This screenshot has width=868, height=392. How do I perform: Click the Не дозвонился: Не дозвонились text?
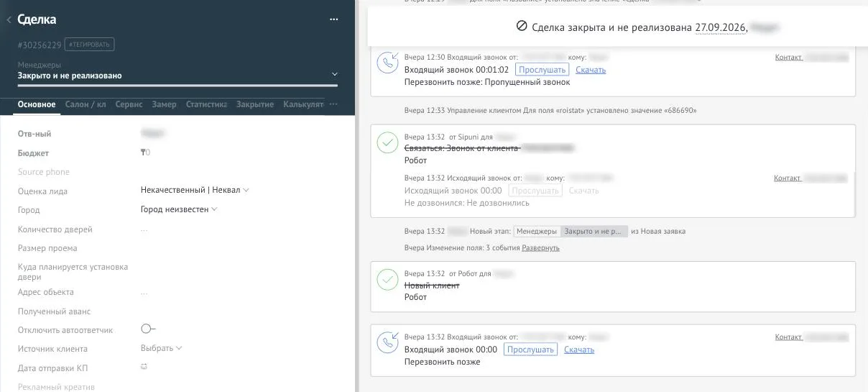click(467, 203)
